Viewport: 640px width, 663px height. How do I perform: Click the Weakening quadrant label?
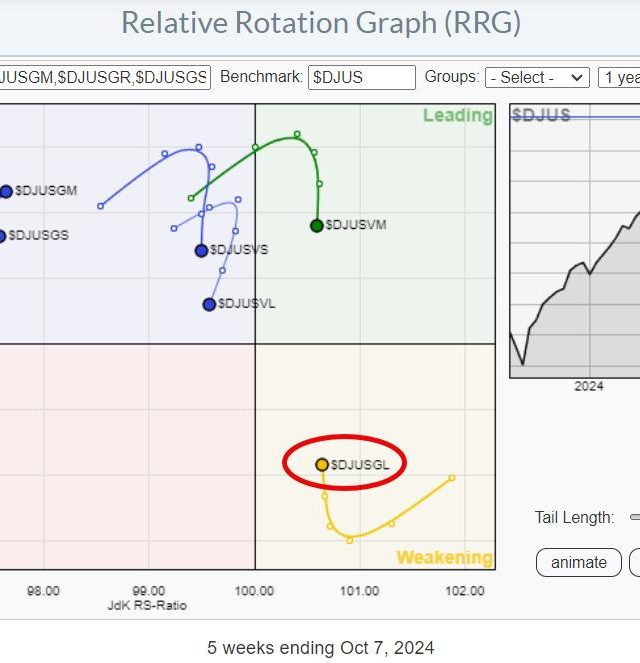pyautogui.click(x=444, y=557)
